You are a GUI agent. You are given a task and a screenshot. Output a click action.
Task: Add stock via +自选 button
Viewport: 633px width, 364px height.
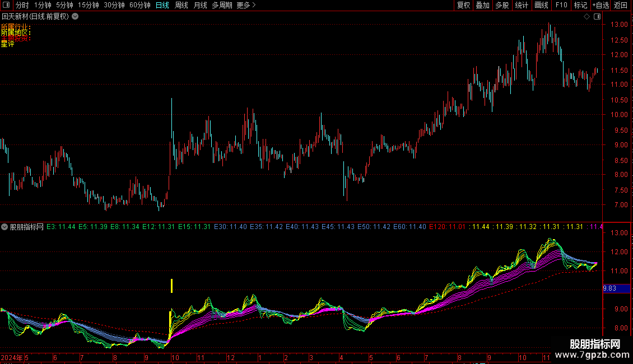[601, 5]
